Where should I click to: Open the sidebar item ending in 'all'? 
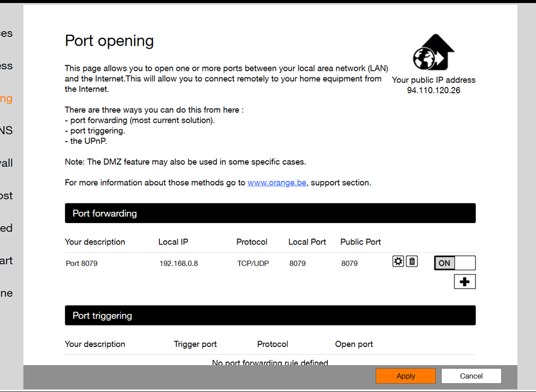(x=6, y=163)
